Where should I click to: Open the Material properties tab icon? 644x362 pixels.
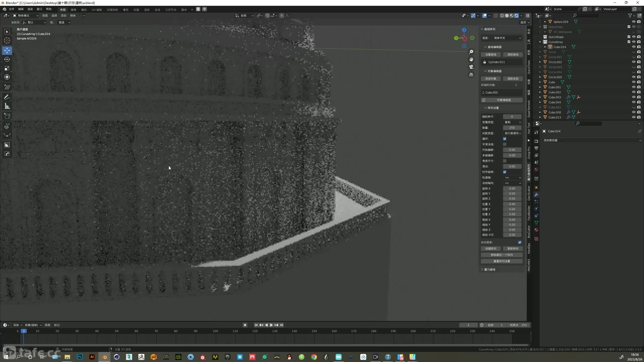(x=536, y=230)
